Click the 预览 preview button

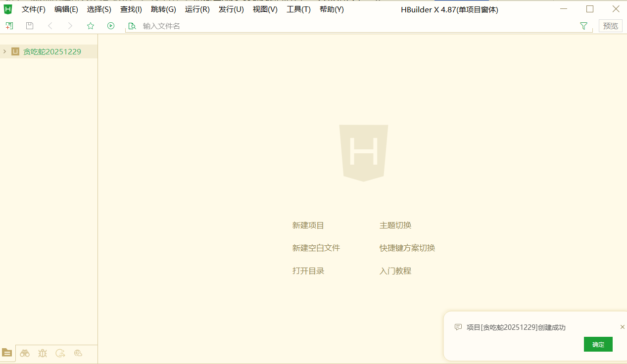pyautogui.click(x=610, y=26)
